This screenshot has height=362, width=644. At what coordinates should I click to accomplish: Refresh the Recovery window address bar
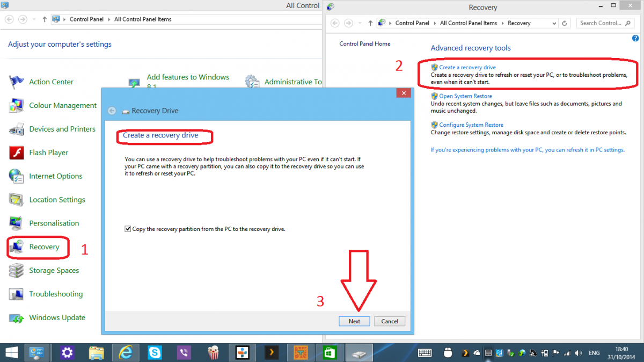click(565, 23)
